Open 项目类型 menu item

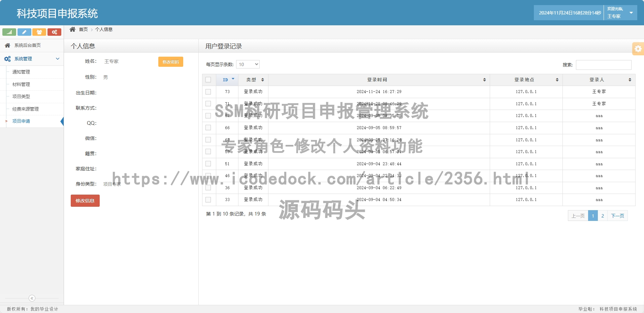click(21, 96)
